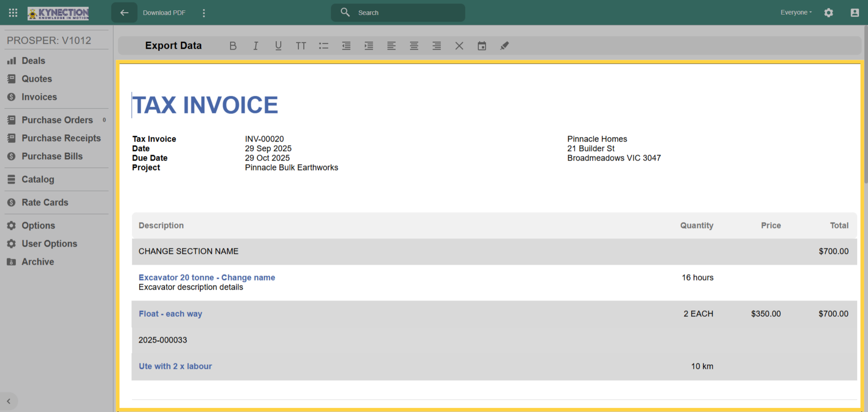Click PROSPER: V1012 title
The width and height of the screenshot is (868, 412).
[x=49, y=40]
